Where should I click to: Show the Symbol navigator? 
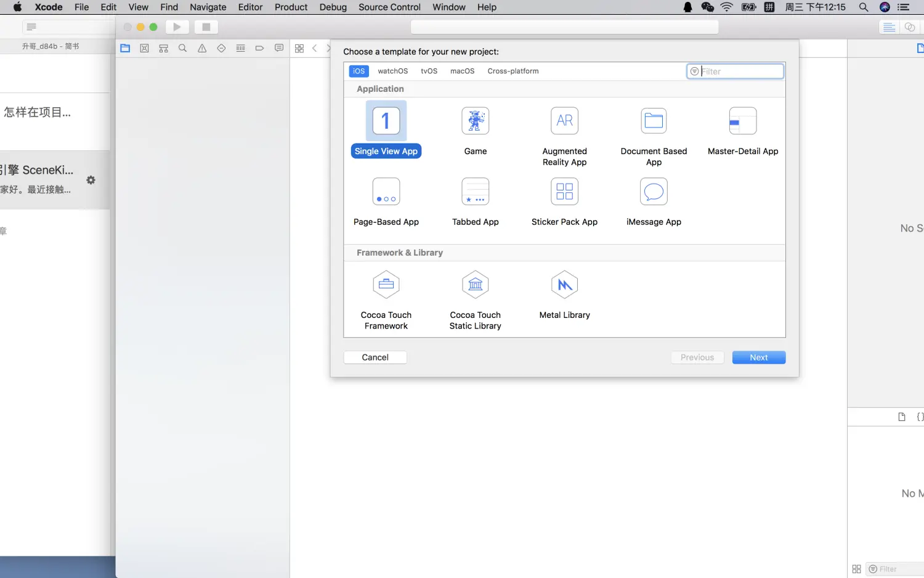point(163,48)
